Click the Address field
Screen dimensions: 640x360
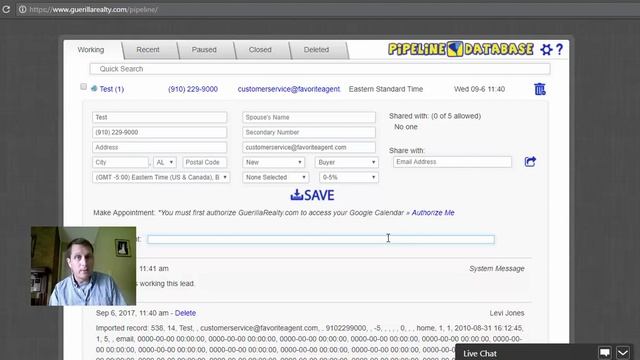point(160,148)
